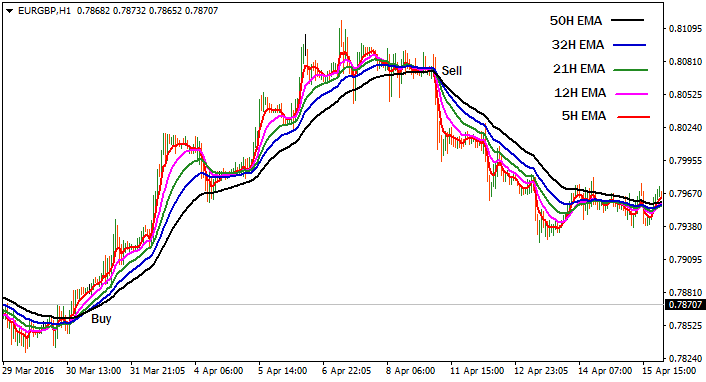Click the blue 32H EMA legend line
Image resolution: width=706 pixels, height=382 pixels.
(x=629, y=45)
